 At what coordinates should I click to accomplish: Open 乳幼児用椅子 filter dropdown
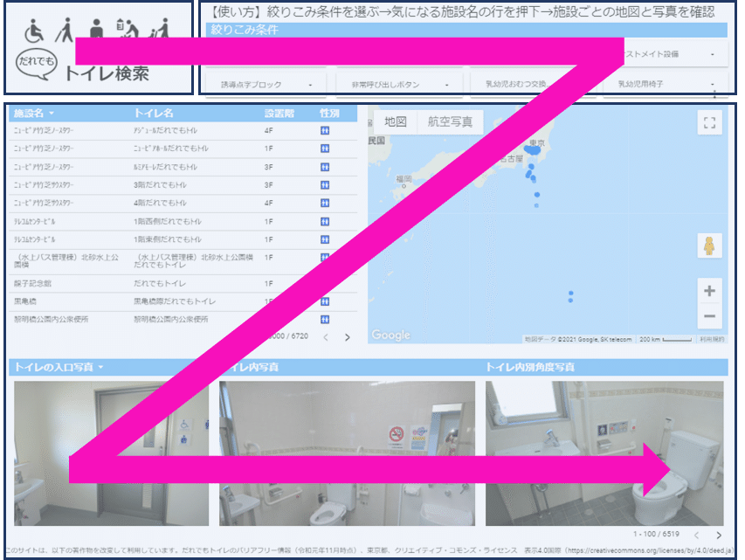[x=666, y=84]
